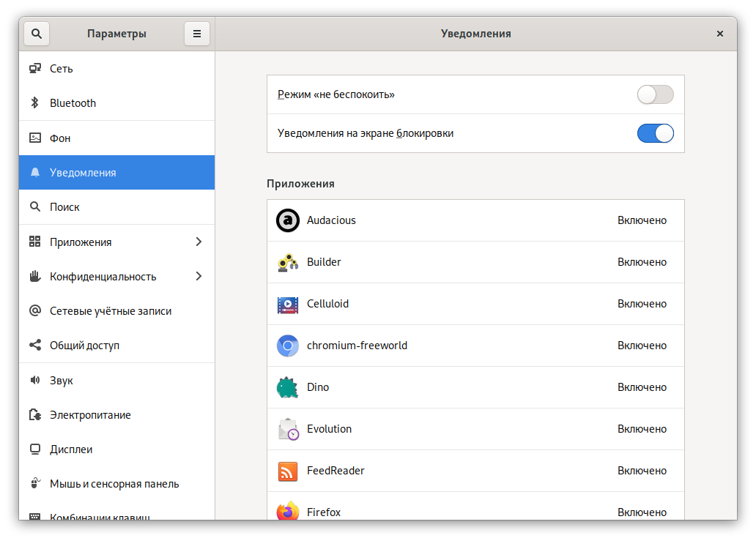Click the Приложения section heading
Image resolution: width=756 pixels, height=541 pixels.
300,184
